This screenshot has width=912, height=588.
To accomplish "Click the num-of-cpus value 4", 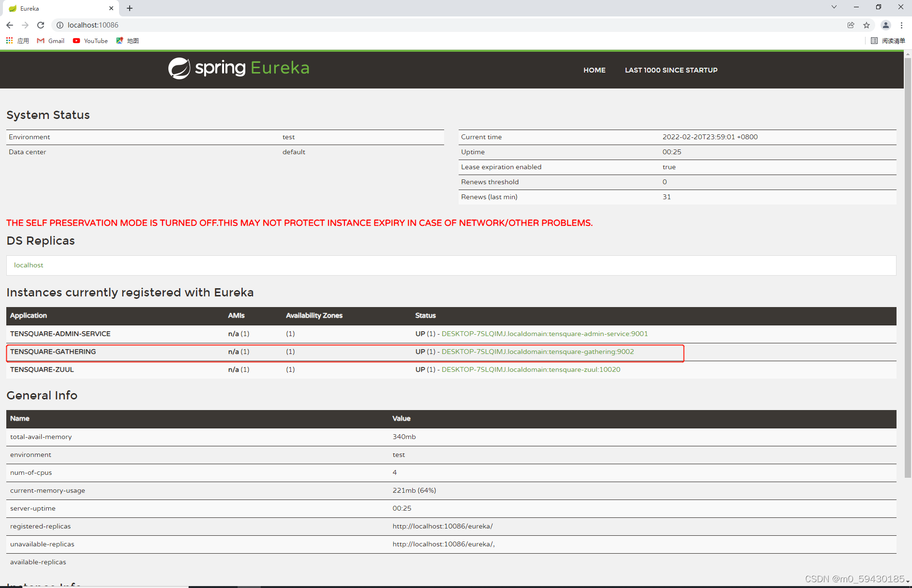I will (x=395, y=472).
